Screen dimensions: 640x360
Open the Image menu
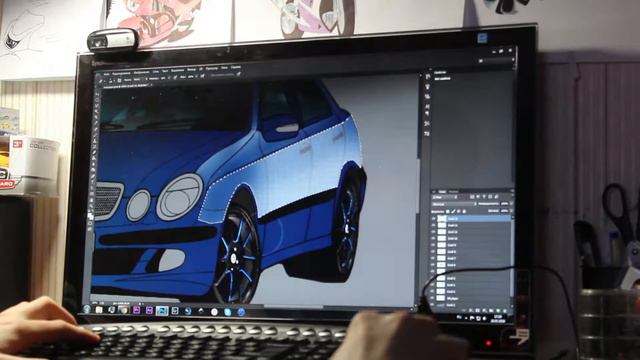142,73
